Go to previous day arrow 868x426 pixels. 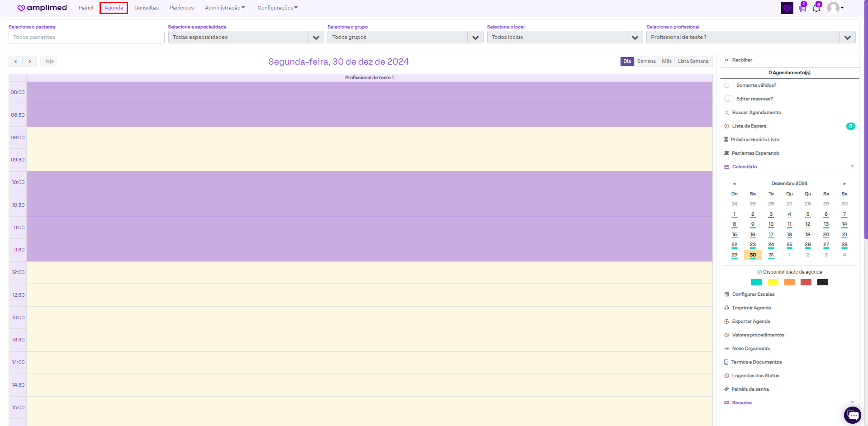pyautogui.click(x=16, y=62)
